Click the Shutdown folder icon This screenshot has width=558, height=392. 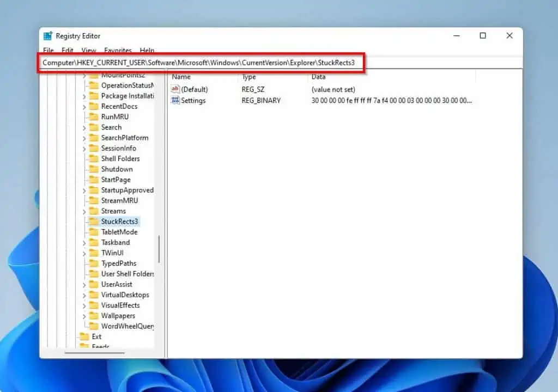(x=94, y=169)
